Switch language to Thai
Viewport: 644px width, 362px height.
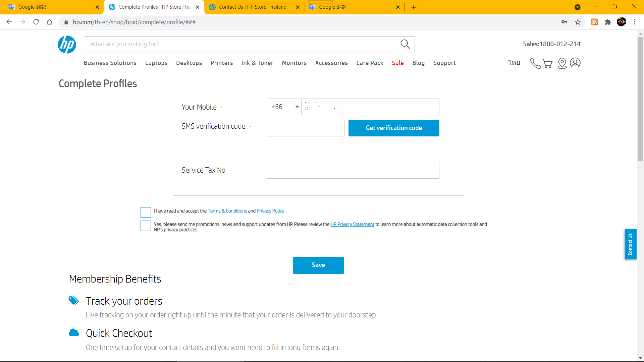pyautogui.click(x=514, y=63)
